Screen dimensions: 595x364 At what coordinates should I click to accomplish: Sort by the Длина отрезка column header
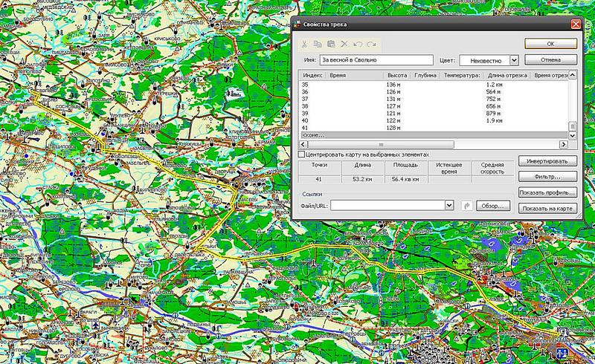(x=507, y=76)
